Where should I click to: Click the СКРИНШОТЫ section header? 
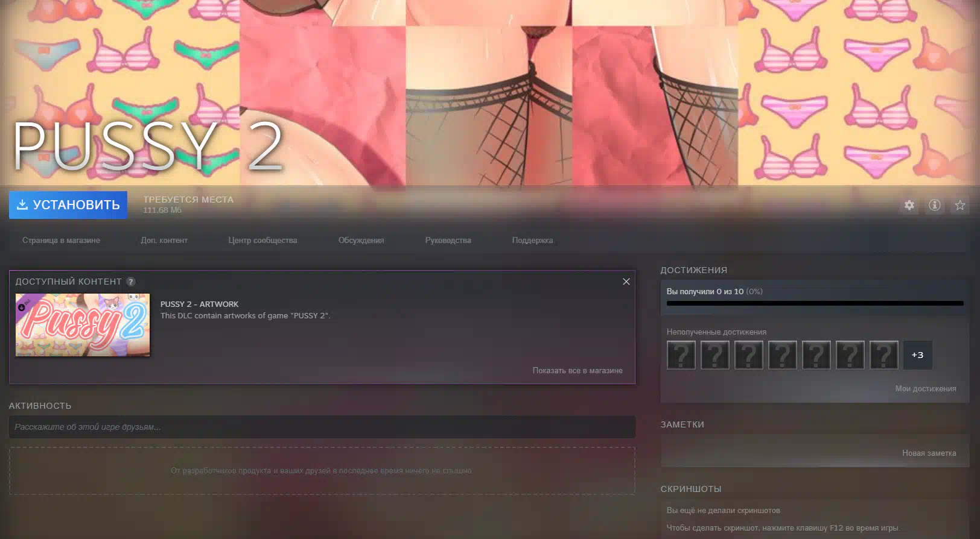[691, 489]
